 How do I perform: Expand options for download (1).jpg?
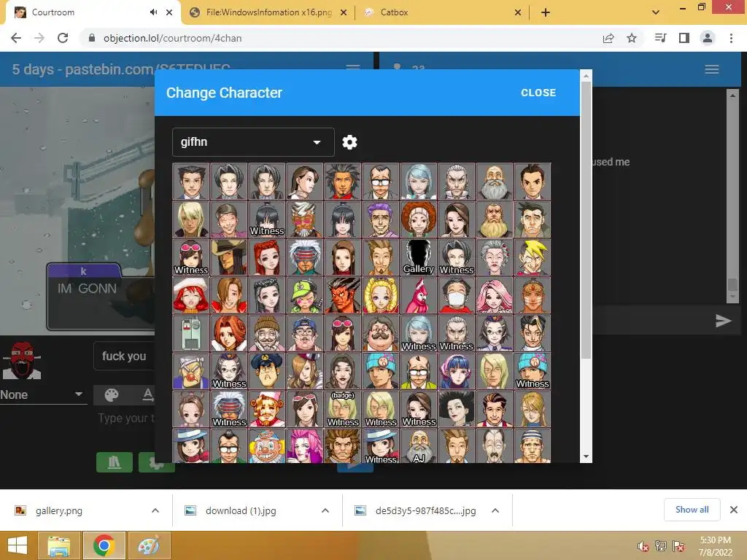click(x=325, y=510)
